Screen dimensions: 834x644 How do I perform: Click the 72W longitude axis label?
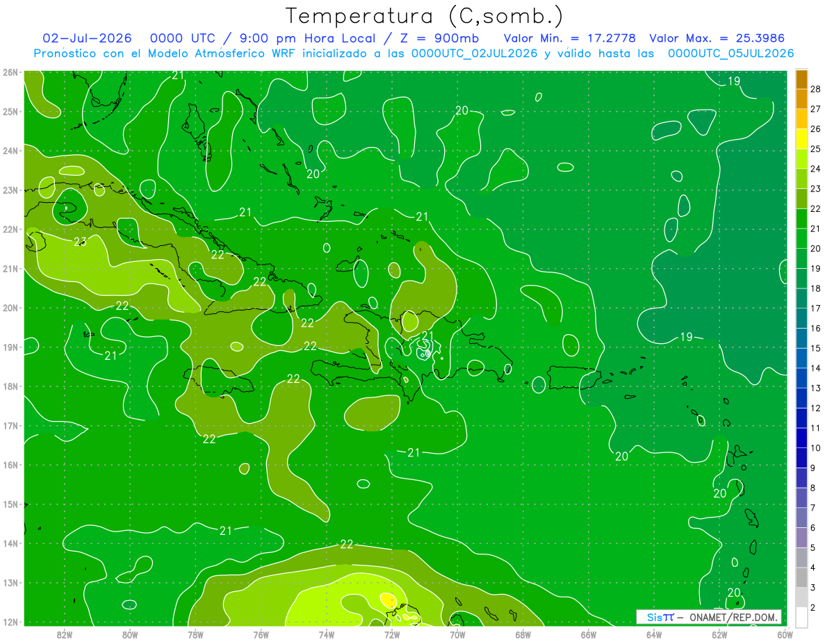(391, 635)
